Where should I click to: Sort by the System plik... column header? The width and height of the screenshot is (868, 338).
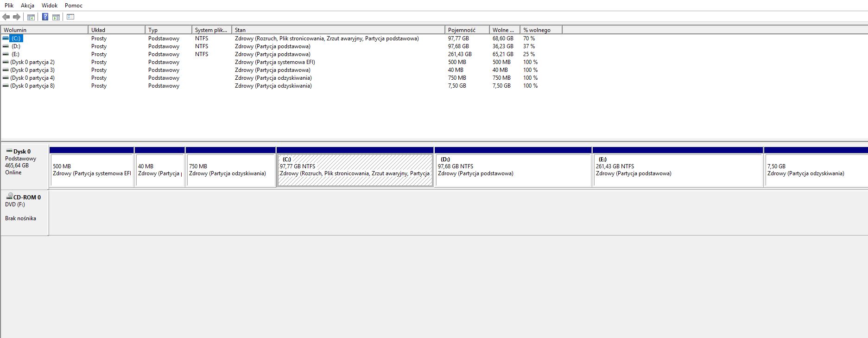pyautogui.click(x=212, y=30)
